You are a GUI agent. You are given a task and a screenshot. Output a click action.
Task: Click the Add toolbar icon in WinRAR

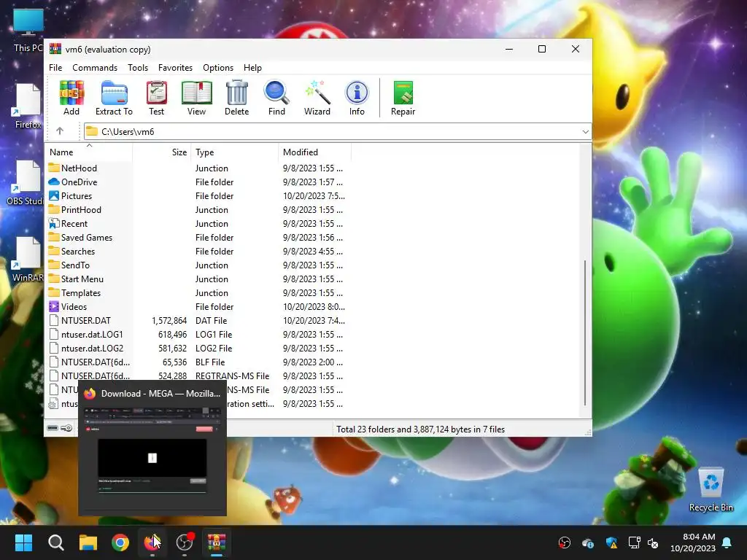pos(71,98)
